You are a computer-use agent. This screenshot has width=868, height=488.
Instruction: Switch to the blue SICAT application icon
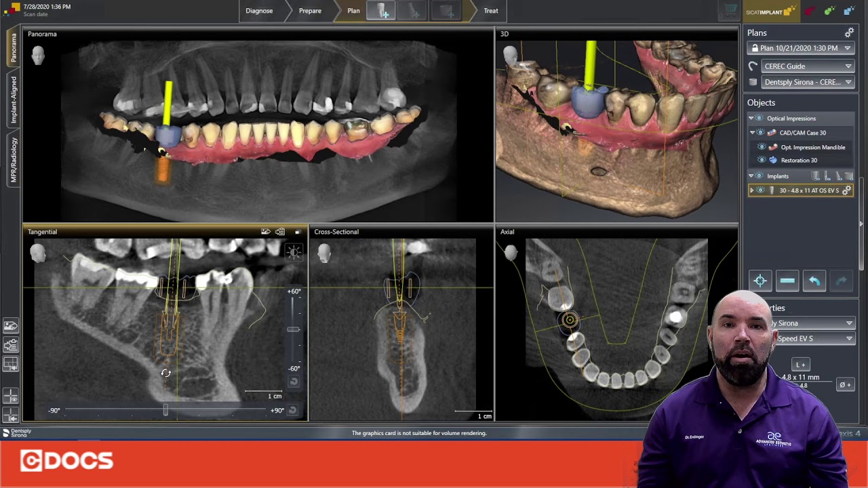pyautogui.click(x=850, y=11)
